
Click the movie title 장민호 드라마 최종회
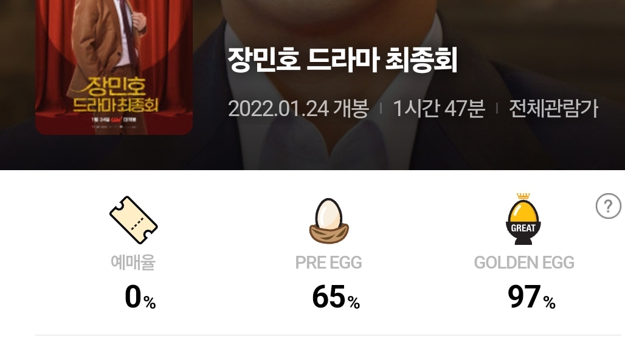(342, 60)
